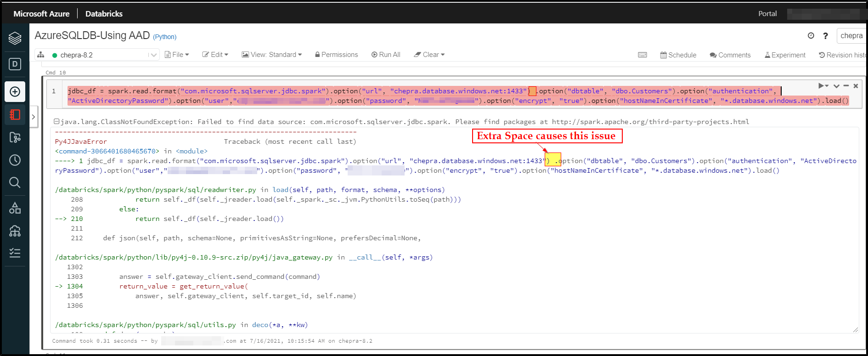868x356 pixels.
Task: Open the Run cell play dropdown
Action: coord(823,86)
